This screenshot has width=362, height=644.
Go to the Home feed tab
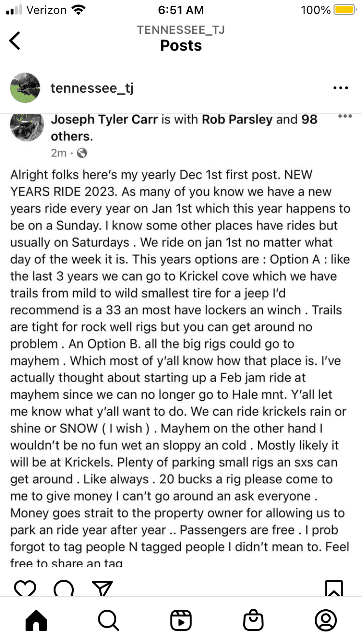click(36, 620)
